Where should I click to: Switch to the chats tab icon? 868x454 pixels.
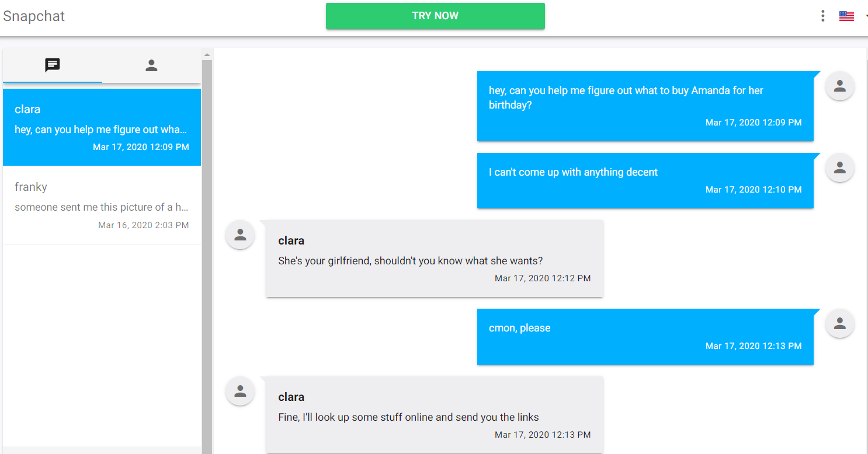[x=53, y=65]
